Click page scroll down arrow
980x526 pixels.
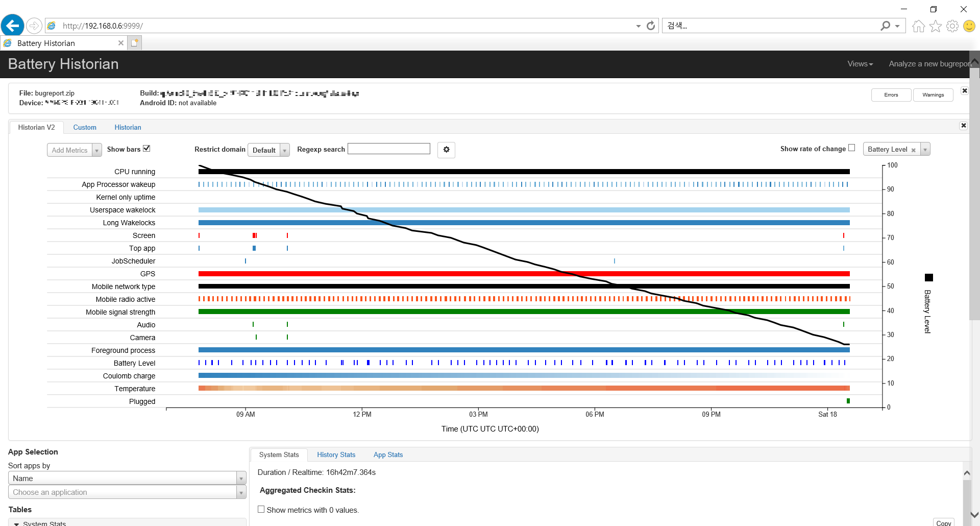click(x=975, y=515)
